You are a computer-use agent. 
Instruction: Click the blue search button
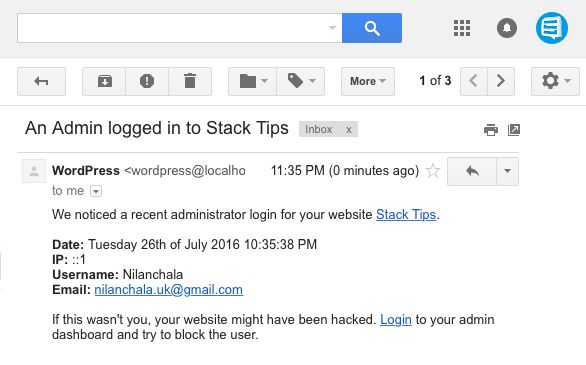pos(372,28)
